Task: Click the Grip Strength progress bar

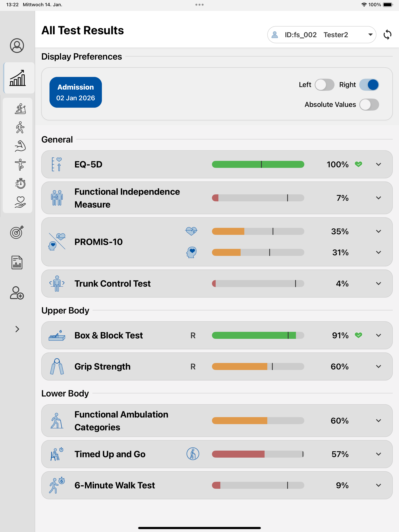Action: point(258,366)
